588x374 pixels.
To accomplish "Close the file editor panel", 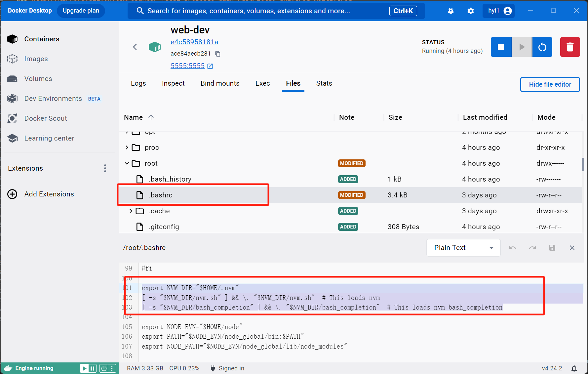I will coord(572,248).
